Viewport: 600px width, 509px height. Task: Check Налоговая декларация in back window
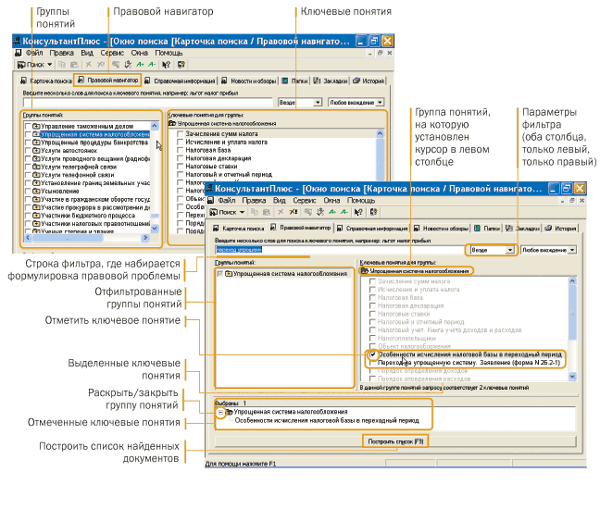180,158
